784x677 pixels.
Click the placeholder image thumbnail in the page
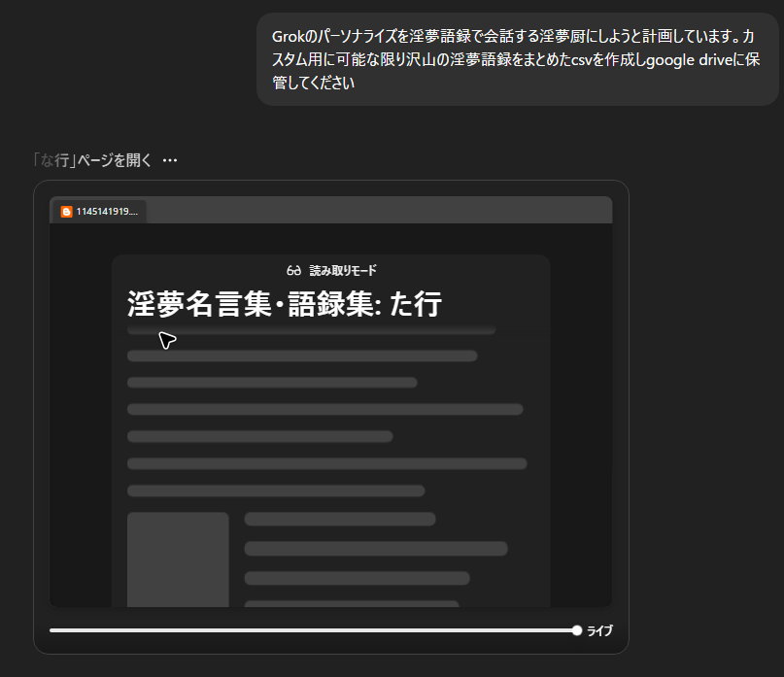pos(178,559)
